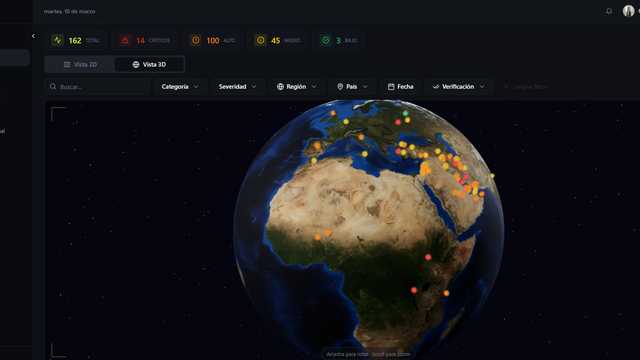Click the orange circle icon beside 100
This screenshot has width=640, height=360.
point(196,40)
